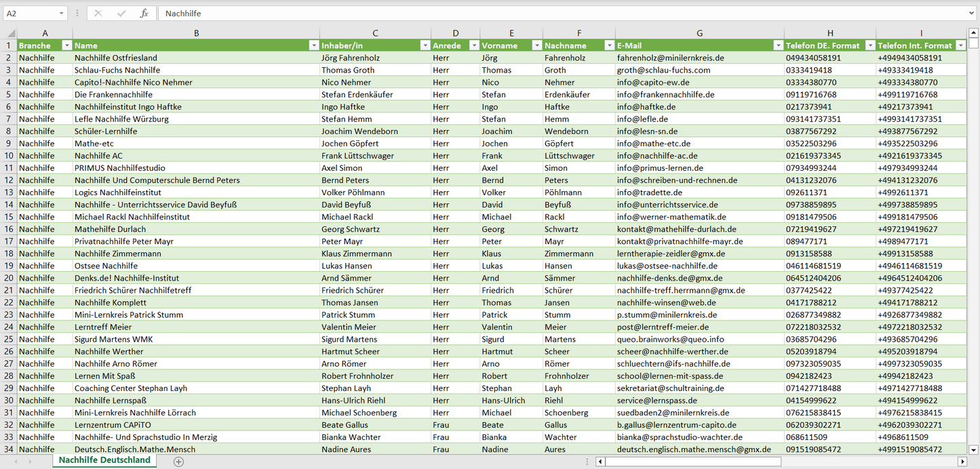The height and width of the screenshot is (469, 980).
Task: Click the Cancel X icon in formula bar
Action: click(x=98, y=14)
